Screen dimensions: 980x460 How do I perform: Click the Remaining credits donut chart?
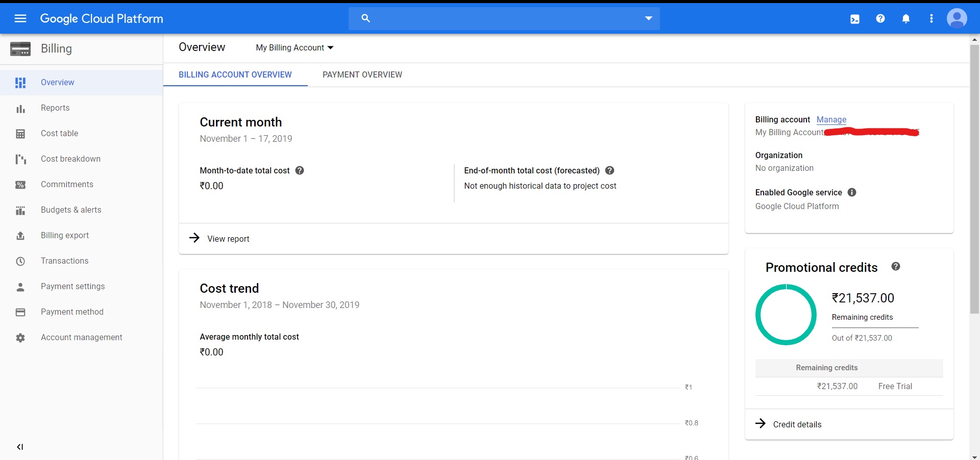click(786, 315)
